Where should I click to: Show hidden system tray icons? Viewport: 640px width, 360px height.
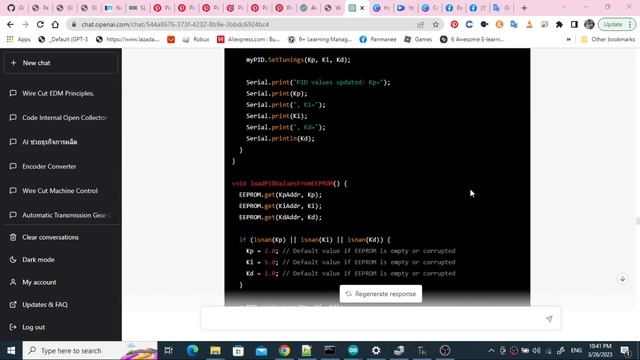pos(491,351)
